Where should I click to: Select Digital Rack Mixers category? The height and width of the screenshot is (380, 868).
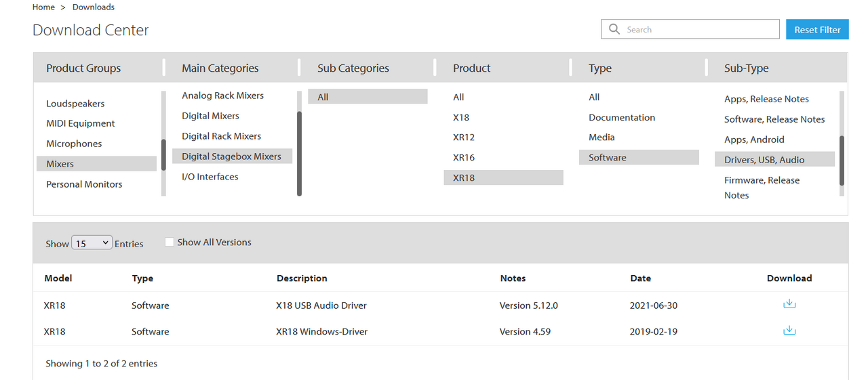221,136
